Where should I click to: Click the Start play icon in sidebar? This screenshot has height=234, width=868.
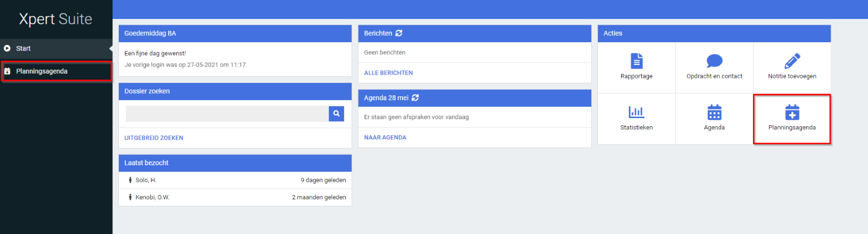click(8, 48)
